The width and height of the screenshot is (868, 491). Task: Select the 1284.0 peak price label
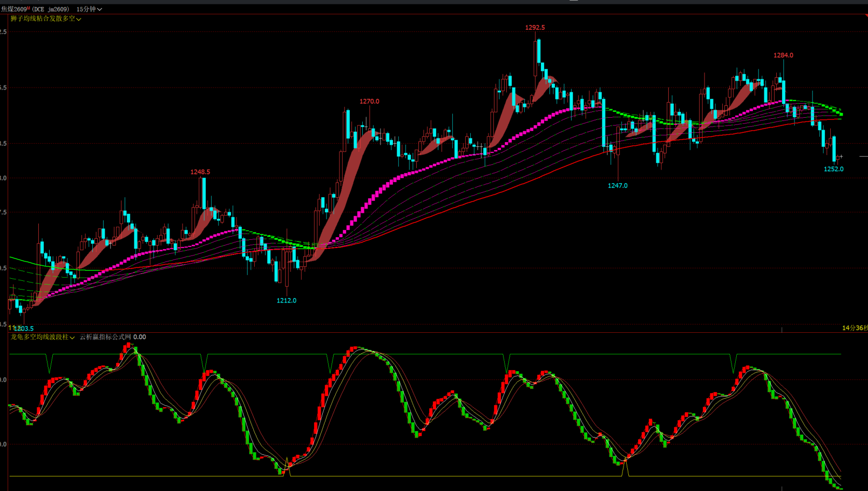[x=783, y=56]
